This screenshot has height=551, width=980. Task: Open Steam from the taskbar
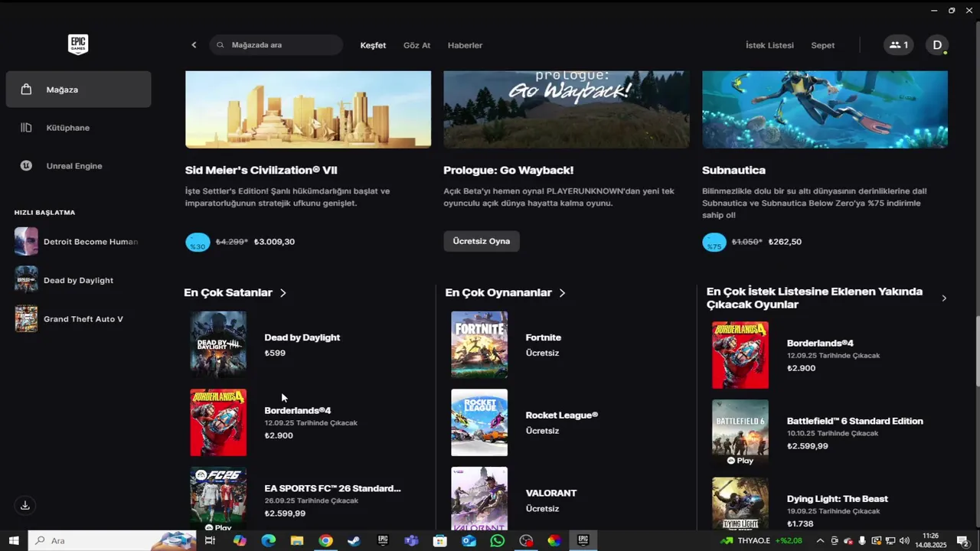354,540
